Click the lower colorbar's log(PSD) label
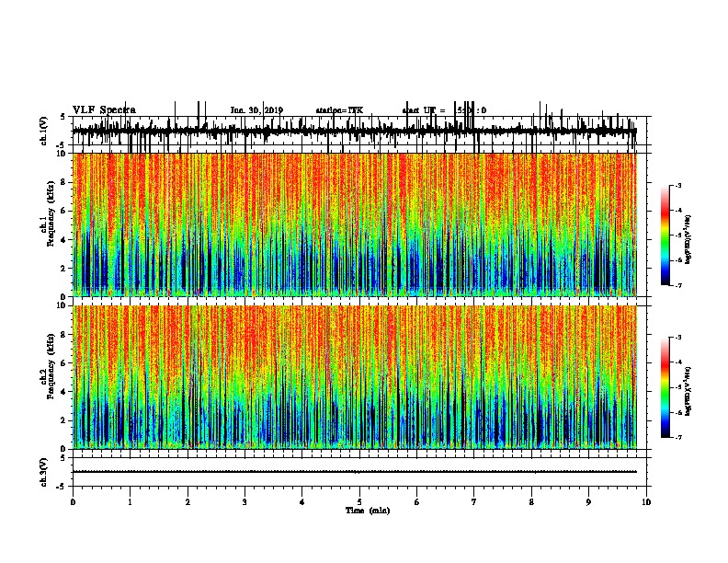The width and height of the screenshot is (728, 563). (688, 391)
